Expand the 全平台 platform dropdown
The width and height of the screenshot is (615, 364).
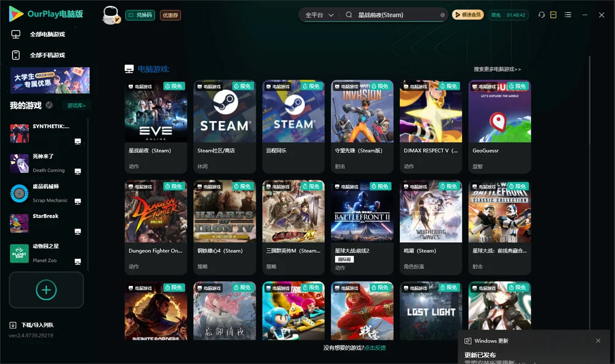[x=319, y=15]
